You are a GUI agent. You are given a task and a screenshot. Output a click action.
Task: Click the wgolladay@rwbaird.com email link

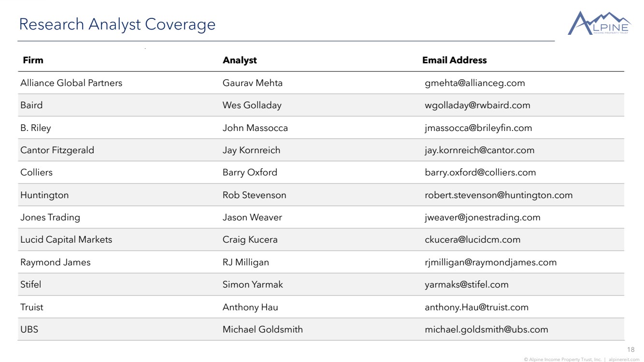[x=477, y=105]
